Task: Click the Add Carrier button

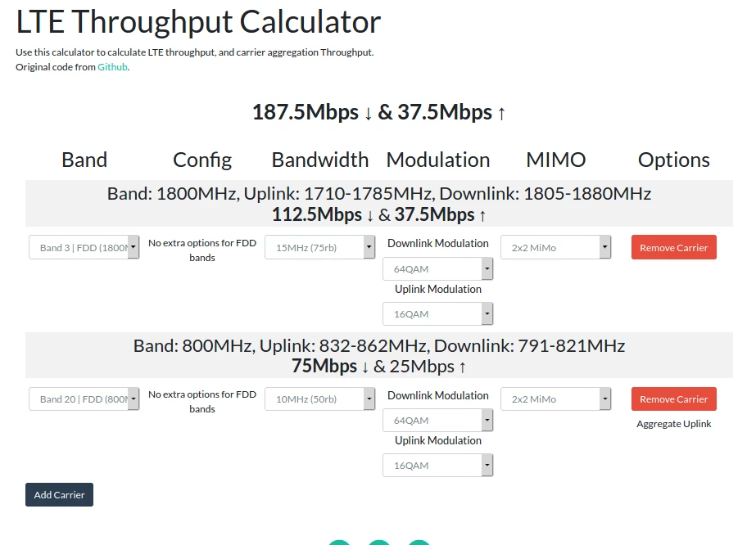Action: point(59,495)
